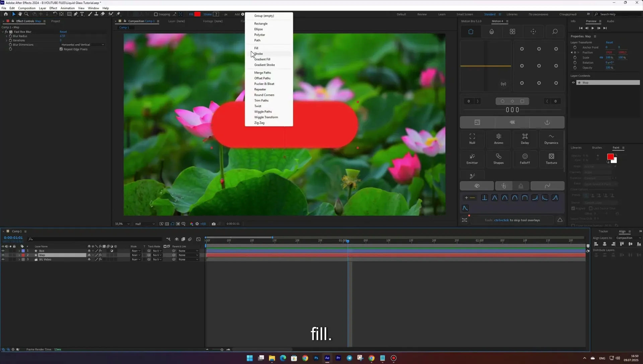Click Reset for Fast Box Blur

point(63,32)
